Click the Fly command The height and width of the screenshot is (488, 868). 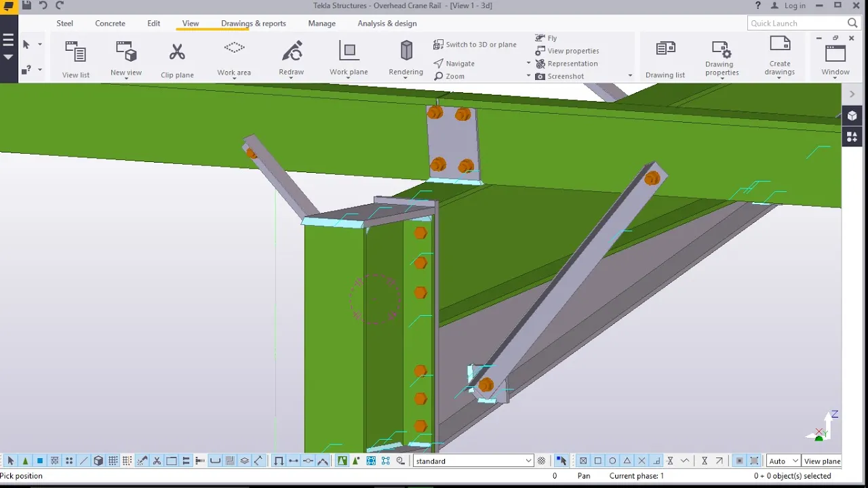(x=546, y=38)
